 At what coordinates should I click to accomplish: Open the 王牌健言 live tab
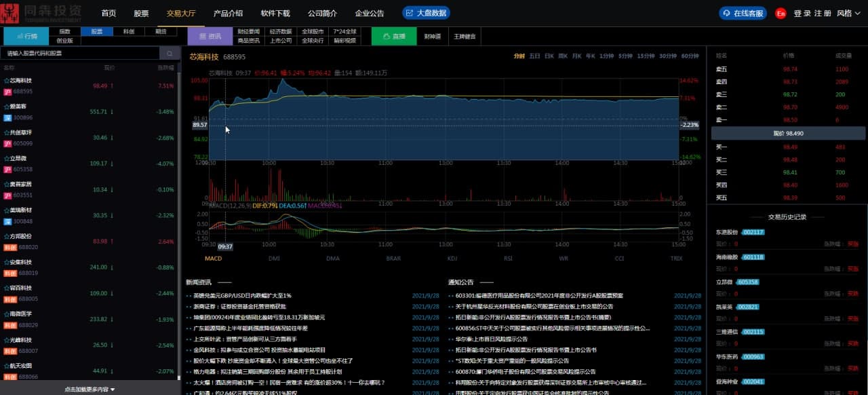pyautogui.click(x=465, y=37)
